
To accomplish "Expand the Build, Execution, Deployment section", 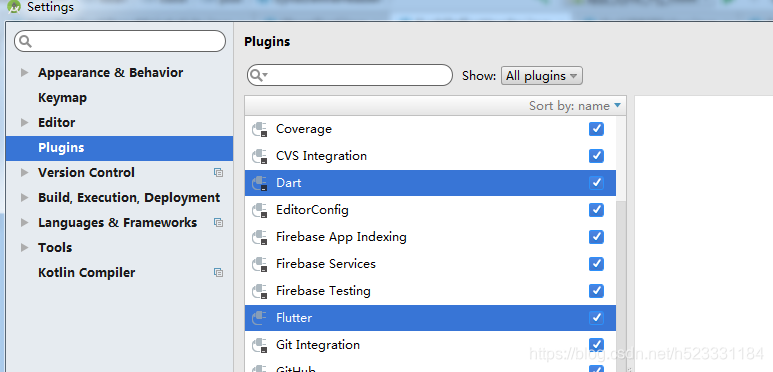I will pyautogui.click(x=24, y=198).
